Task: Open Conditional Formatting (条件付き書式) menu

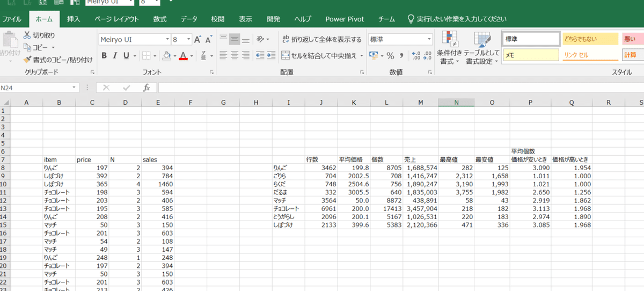Action: (x=449, y=48)
